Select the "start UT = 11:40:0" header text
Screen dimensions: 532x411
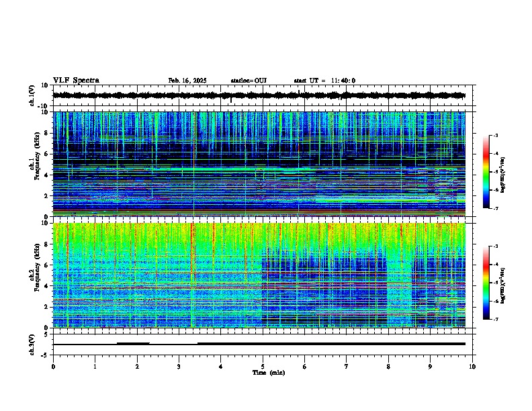(x=324, y=81)
